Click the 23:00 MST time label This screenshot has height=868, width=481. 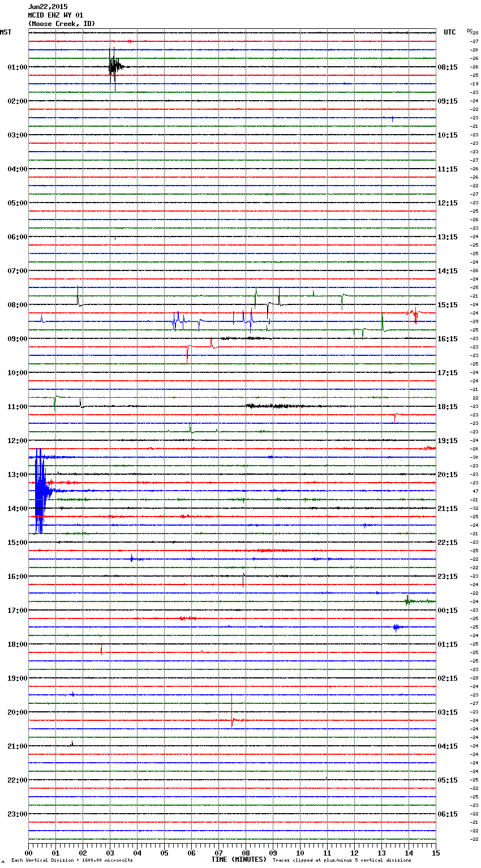point(17,814)
